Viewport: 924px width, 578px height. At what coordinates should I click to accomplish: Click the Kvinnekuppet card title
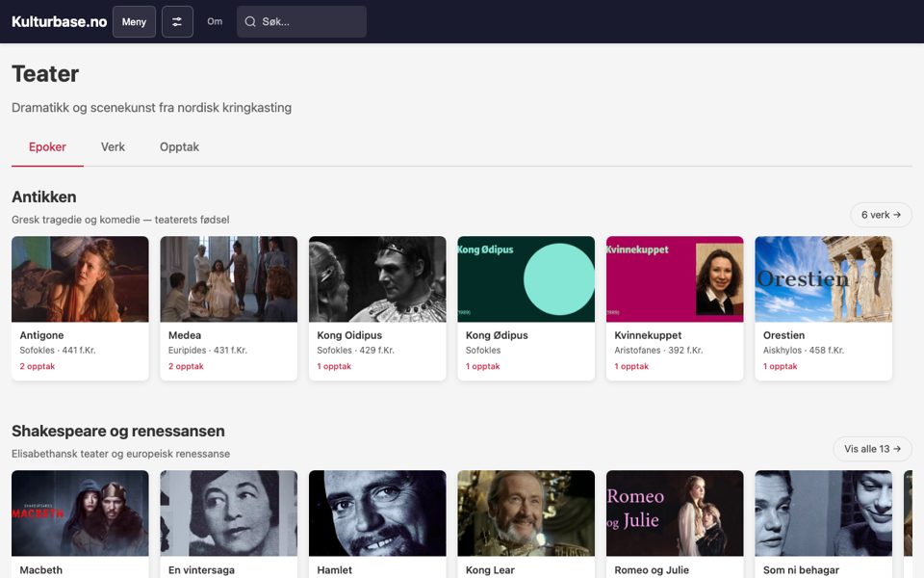[648, 335]
